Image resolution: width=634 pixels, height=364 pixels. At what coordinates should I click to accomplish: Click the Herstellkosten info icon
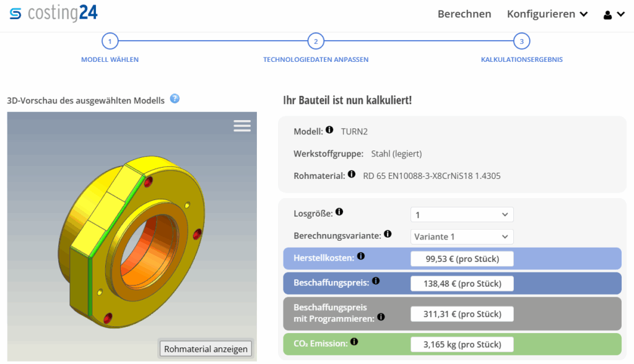361,256
